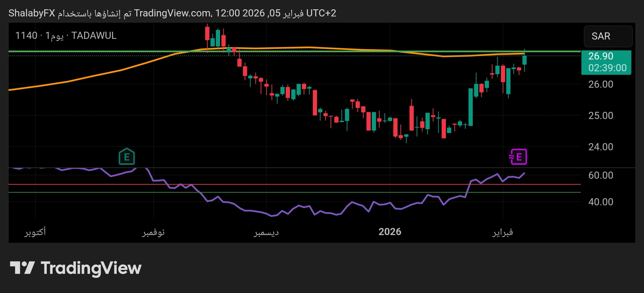644x293 pixels.
Task: Click the purple estimated earnings E icon
Action: (518, 157)
